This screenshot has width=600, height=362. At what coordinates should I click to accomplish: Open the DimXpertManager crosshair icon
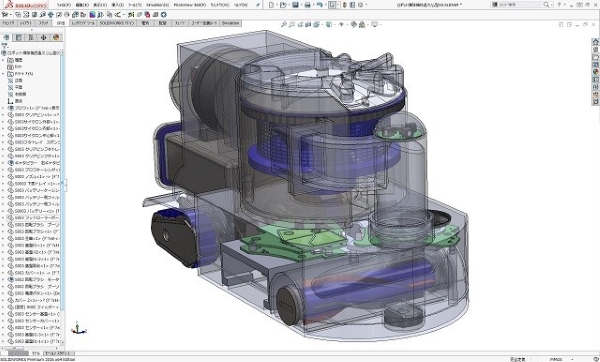click(43, 38)
